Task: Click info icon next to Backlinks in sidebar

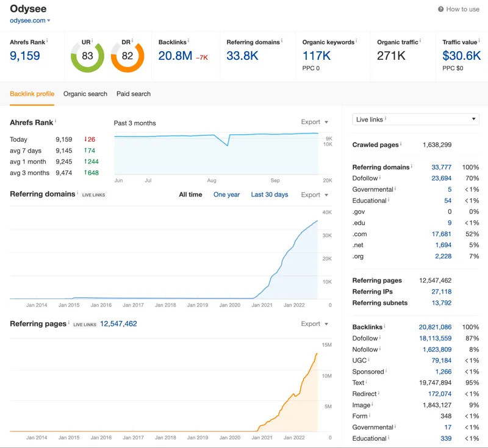Action: (x=384, y=326)
